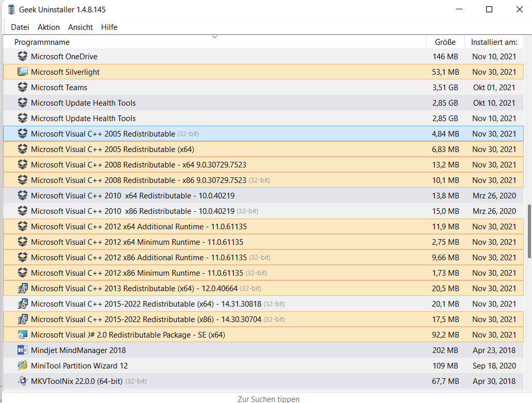Click the Geek Uninstaller app icon in title bar
The image size is (532, 403).
pos(11,9)
